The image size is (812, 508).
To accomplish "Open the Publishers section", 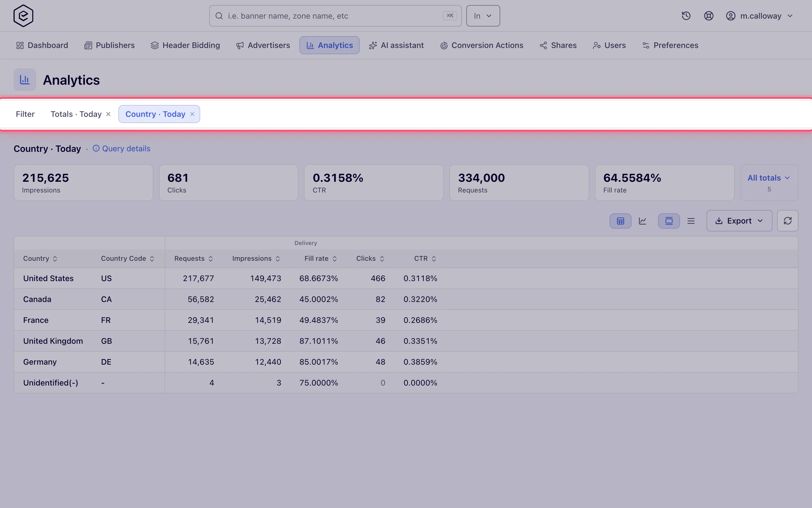I will point(109,45).
